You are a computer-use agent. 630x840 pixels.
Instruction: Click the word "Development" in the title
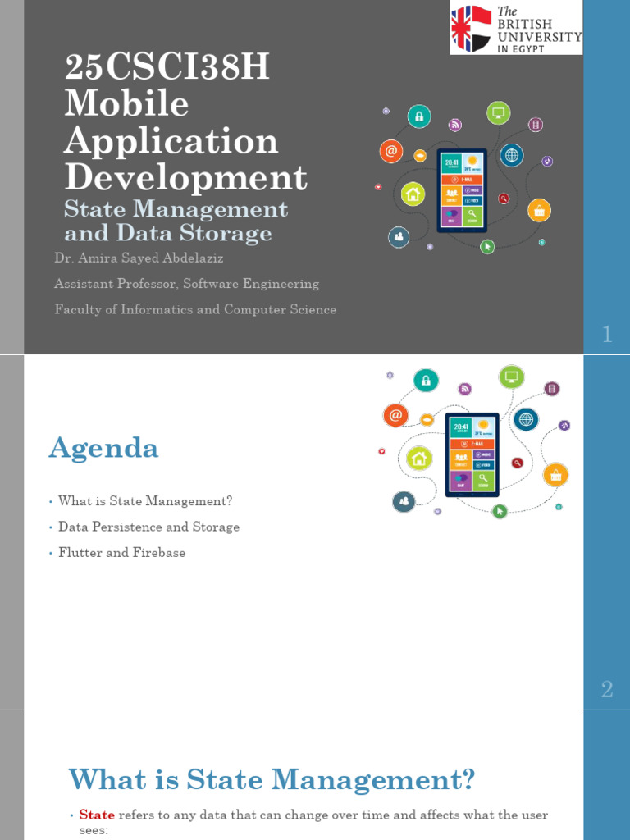click(x=186, y=177)
